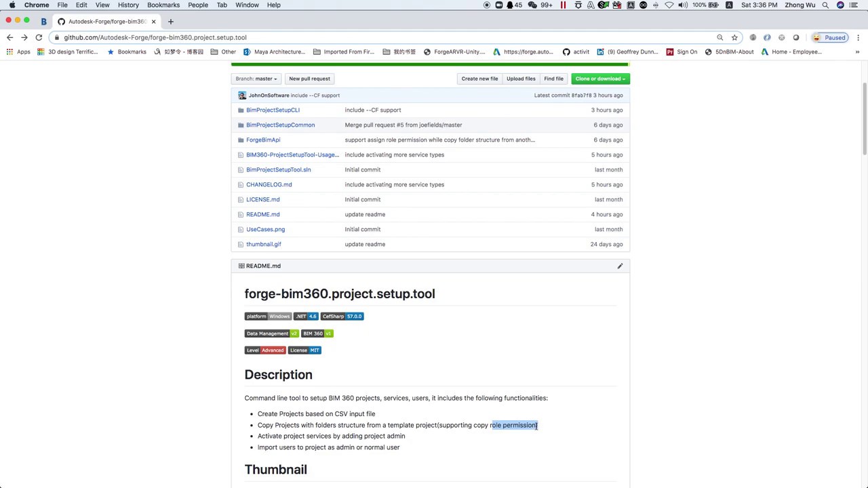Click the JohnOnSoftware avatar image
Viewport: 868px width, 488px height.
click(x=242, y=96)
